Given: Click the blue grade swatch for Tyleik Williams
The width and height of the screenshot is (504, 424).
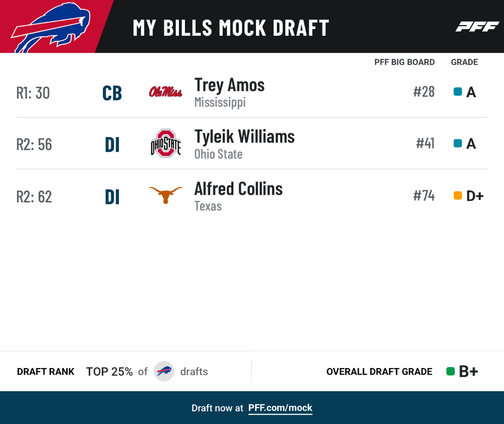Looking at the screenshot, I should pos(458,143).
